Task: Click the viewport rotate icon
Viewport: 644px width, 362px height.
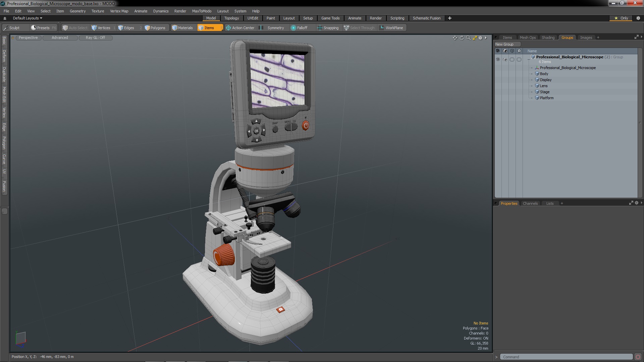Action: click(462, 38)
